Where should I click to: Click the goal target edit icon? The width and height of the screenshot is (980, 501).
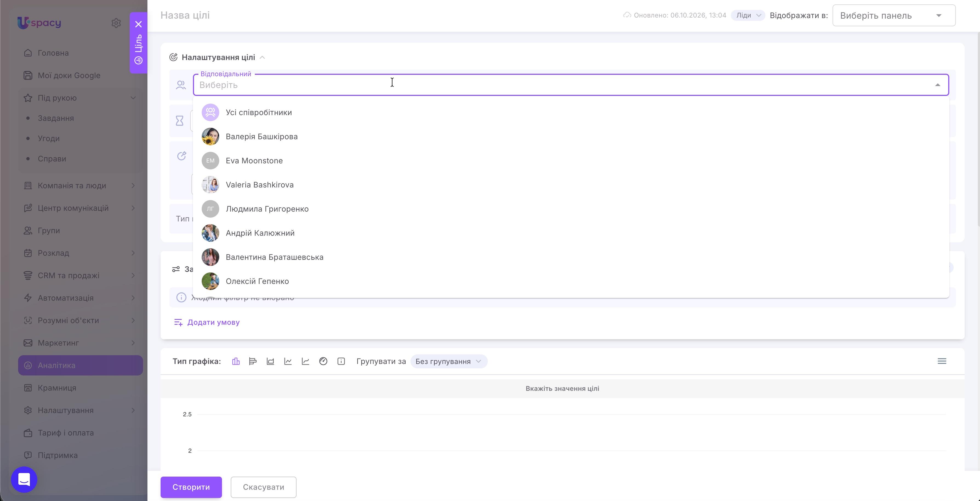coord(181,156)
